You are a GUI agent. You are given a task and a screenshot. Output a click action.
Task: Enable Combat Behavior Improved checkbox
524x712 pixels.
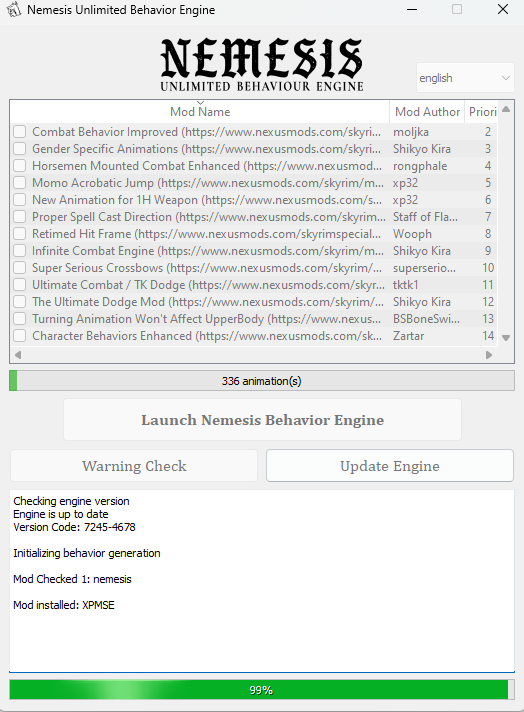[x=20, y=132]
